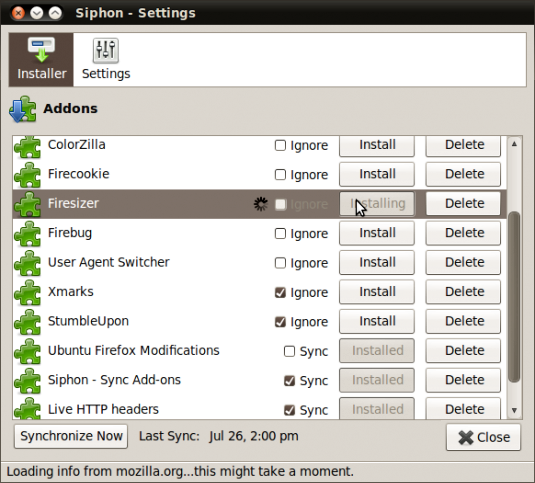Screen dimensions: 535x483
Task: Delete the Xmarks addon
Action: (x=463, y=292)
